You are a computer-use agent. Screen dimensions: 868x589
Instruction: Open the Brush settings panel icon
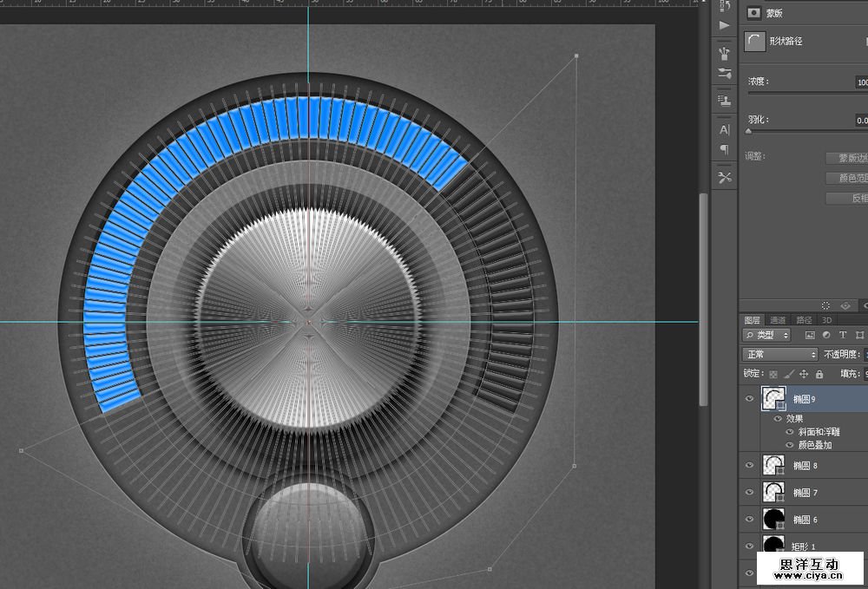point(725,74)
